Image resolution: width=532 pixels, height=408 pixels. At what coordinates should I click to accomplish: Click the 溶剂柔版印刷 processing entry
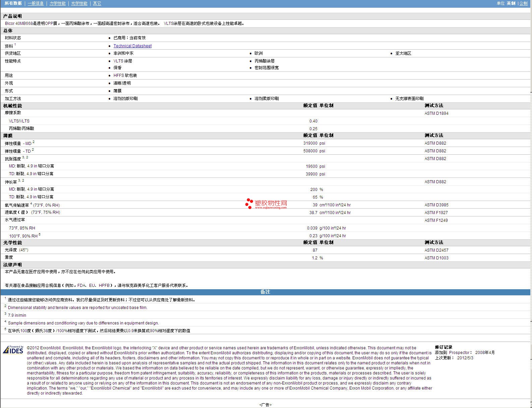pyautogui.click(x=267, y=99)
